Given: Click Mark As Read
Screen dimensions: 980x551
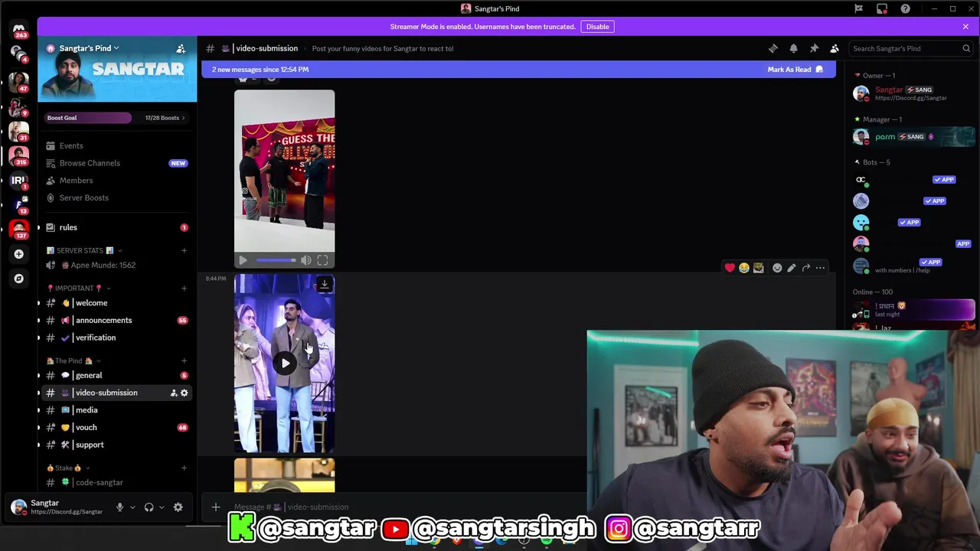Looking at the screenshot, I should tap(795, 70).
